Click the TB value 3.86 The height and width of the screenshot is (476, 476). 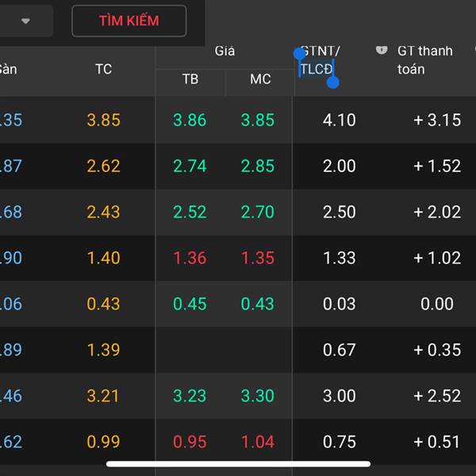(x=190, y=120)
